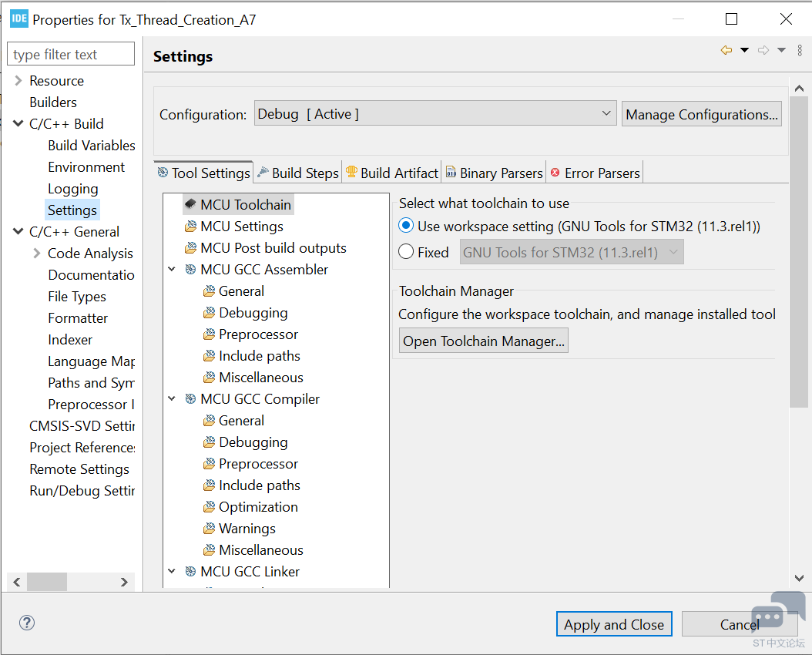
Task: Click the Compiler Miscellaneous option icon
Action: [209, 550]
